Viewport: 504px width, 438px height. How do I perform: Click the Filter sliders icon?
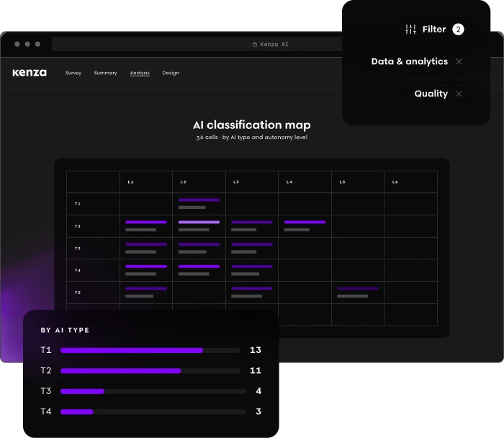(410, 30)
